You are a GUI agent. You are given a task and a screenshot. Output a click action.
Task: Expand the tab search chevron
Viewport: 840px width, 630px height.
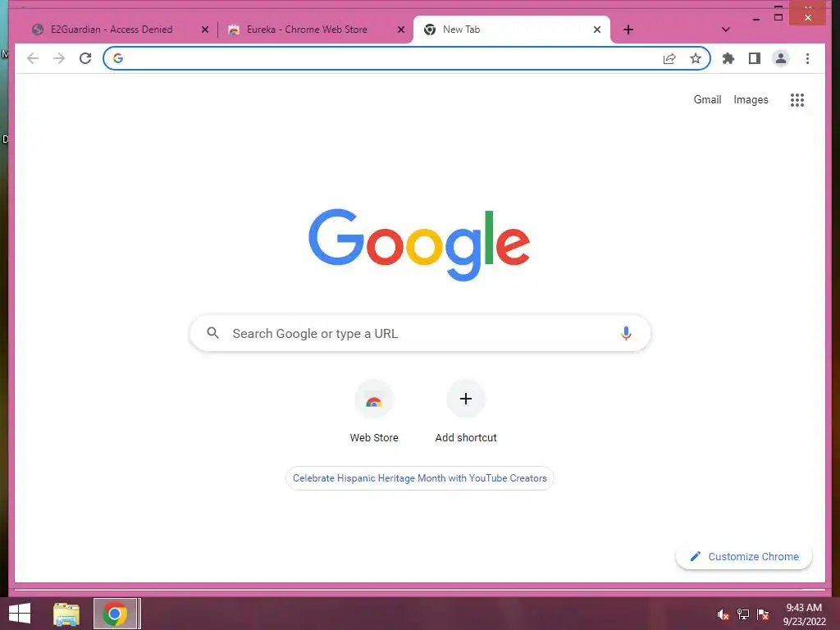coord(725,30)
